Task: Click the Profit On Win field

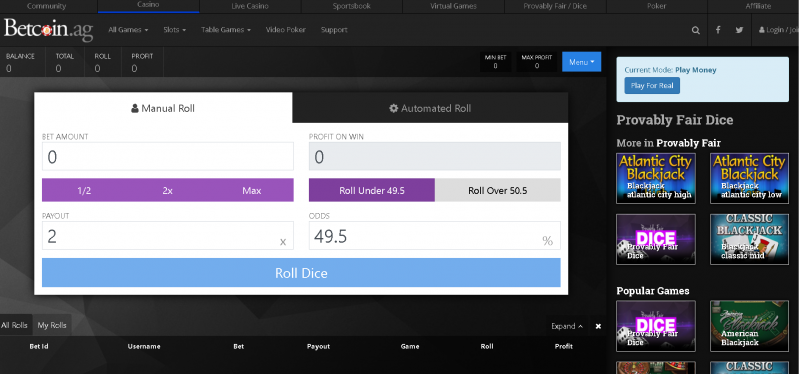Action: click(435, 156)
